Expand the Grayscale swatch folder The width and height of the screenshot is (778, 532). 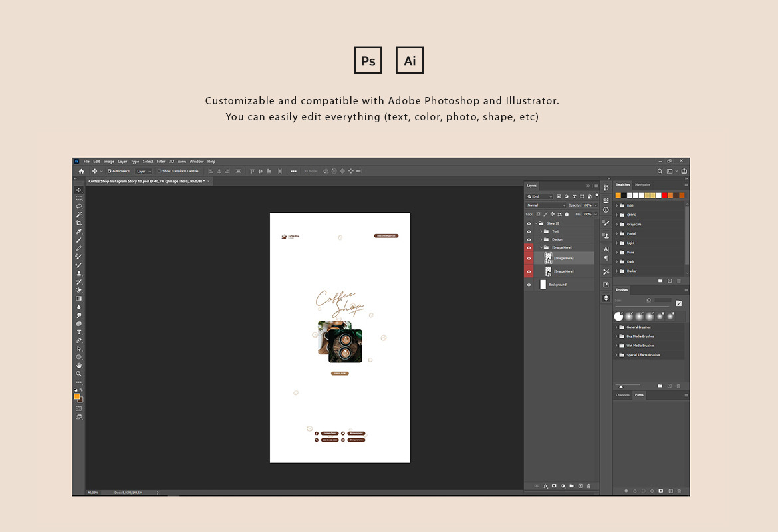(616, 224)
